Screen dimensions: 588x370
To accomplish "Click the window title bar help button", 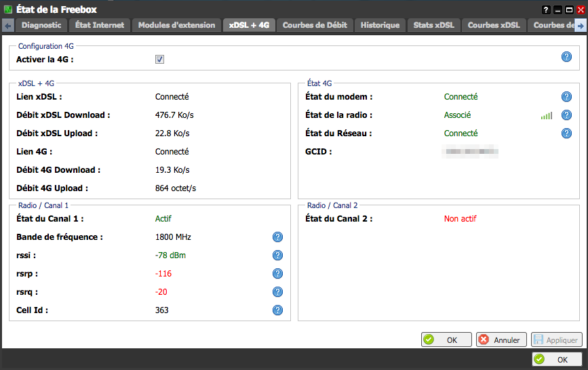I will [546, 10].
